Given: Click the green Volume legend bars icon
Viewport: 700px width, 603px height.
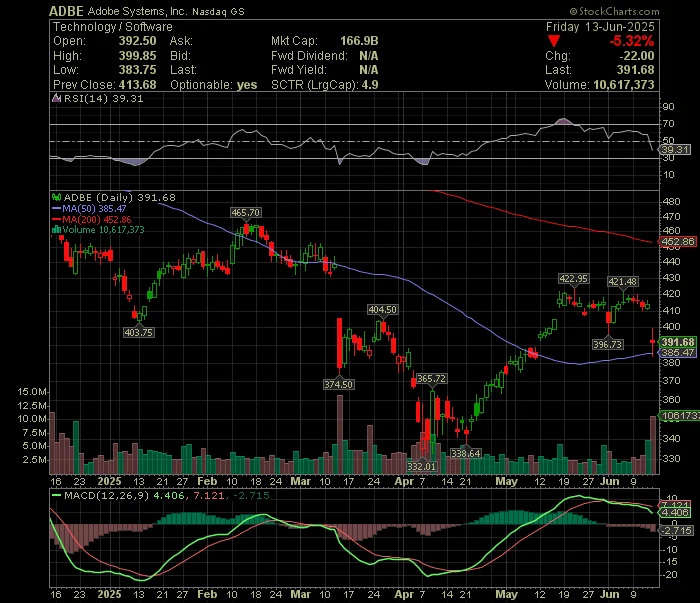Looking at the screenshot, I should (57, 230).
